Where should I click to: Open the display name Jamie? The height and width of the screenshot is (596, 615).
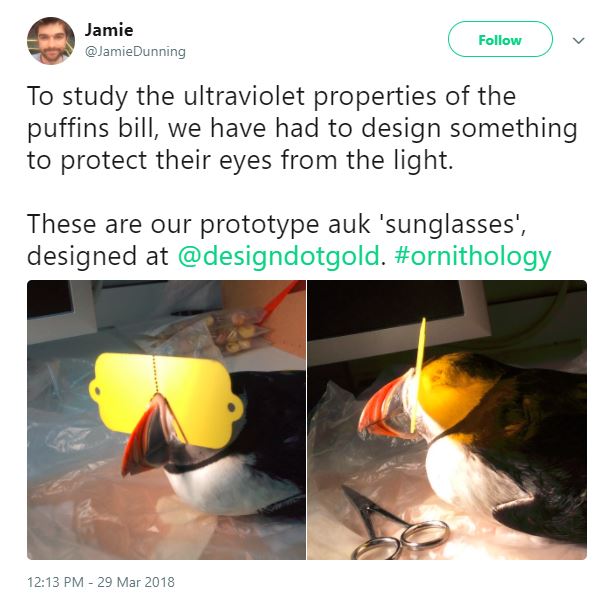(109, 30)
